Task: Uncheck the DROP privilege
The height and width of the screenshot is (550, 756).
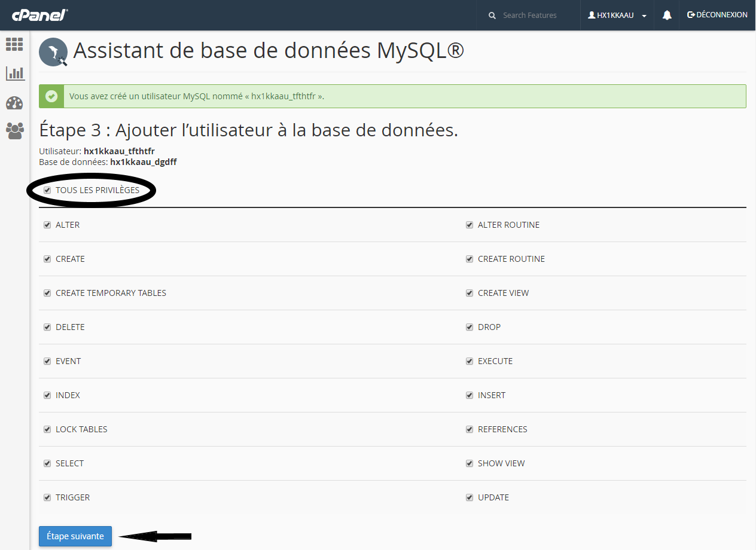Action: [470, 328]
